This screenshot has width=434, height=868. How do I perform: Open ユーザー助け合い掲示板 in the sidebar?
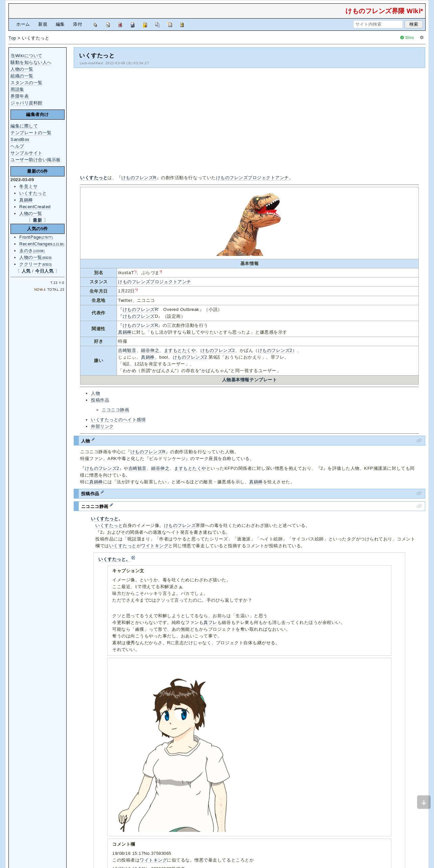[35, 160]
